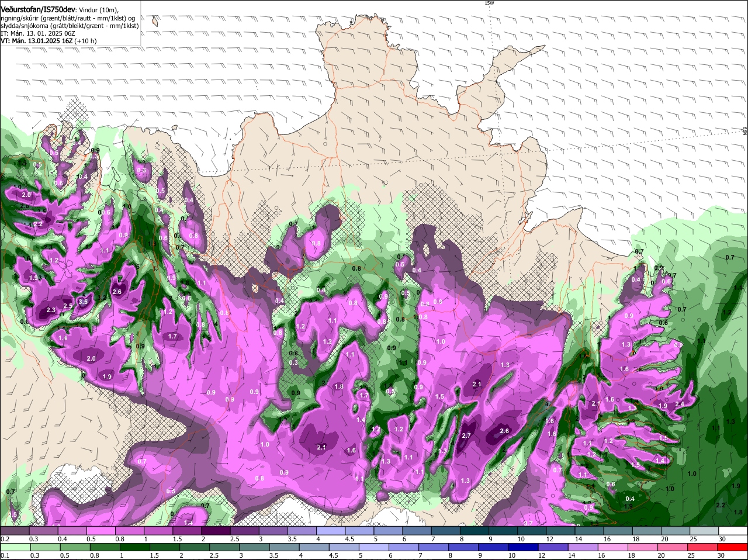Viewport: 748px width, 560px height.
Task: Click the white map value 2.6 beside 2.7
Action: click(505, 431)
